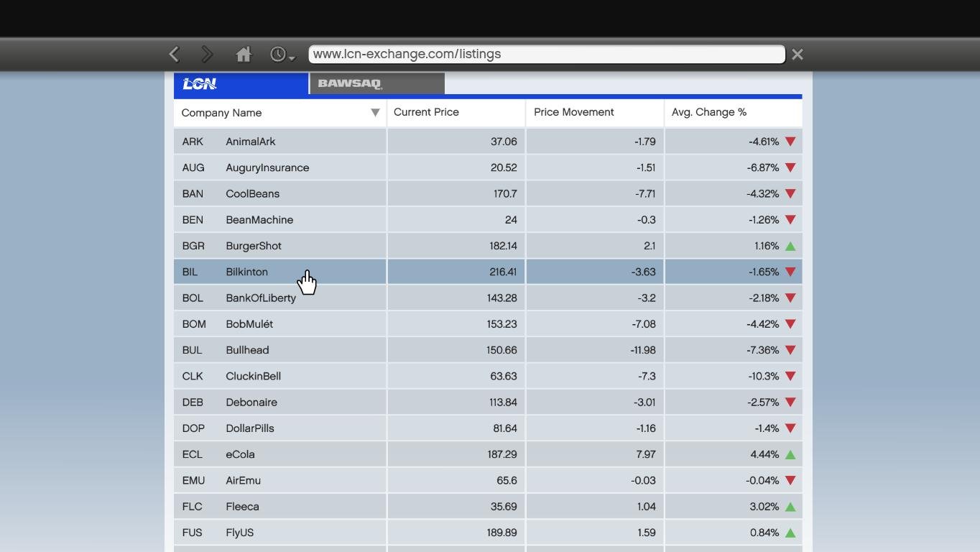The height and width of the screenshot is (552, 980).
Task: Click the red down arrow for AnimalArk
Action: [x=790, y=142]
